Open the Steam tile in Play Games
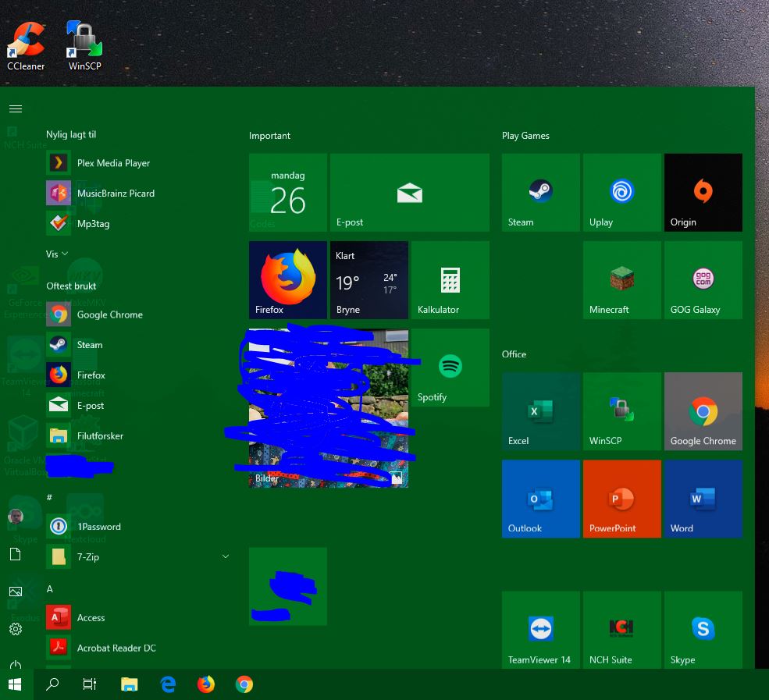The width and height of the screenshot is (769, 700). tap(540, 192)
